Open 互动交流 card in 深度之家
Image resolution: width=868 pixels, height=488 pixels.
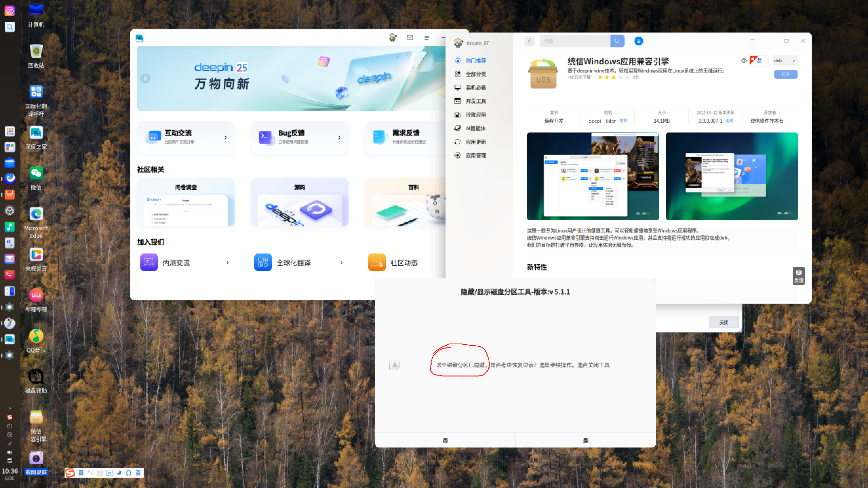(x=186, y=137)
